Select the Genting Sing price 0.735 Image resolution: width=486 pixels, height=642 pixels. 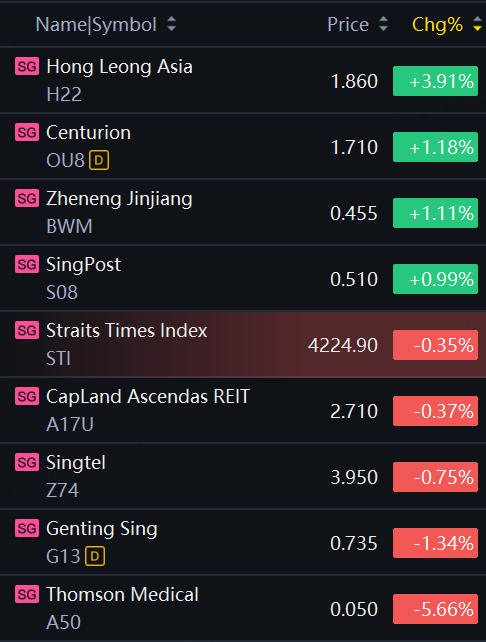click(x=354, y=543)
